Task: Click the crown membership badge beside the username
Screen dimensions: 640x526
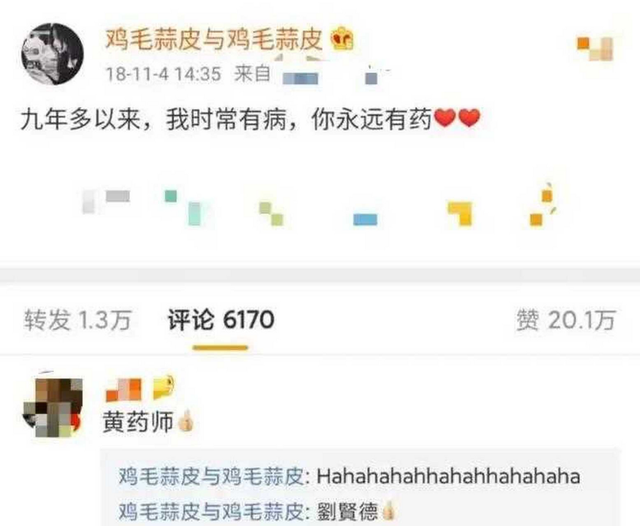Action: tap(342, 39)
